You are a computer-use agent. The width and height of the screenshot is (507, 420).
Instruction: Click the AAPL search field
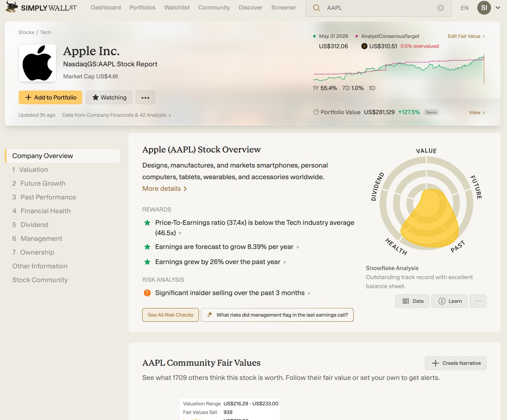pos(378,8)
